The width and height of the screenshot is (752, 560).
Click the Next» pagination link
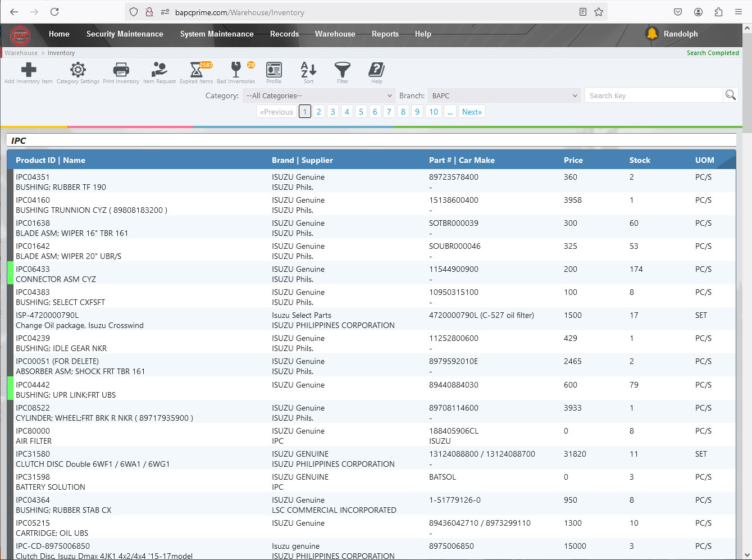[472, 112]
